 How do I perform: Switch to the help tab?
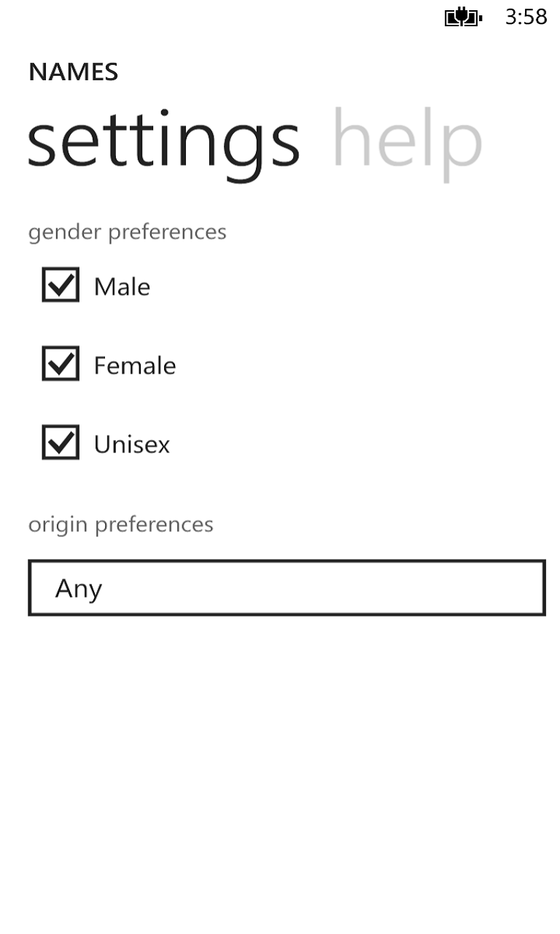(407, 141)
